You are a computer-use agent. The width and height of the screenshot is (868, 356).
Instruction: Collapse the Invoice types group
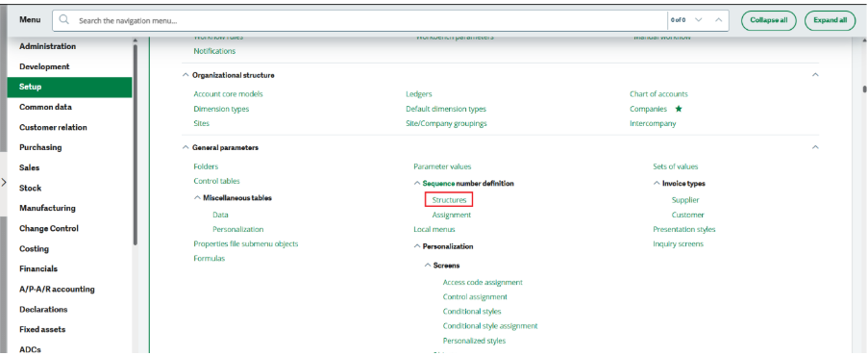click(x=657, y=183)
